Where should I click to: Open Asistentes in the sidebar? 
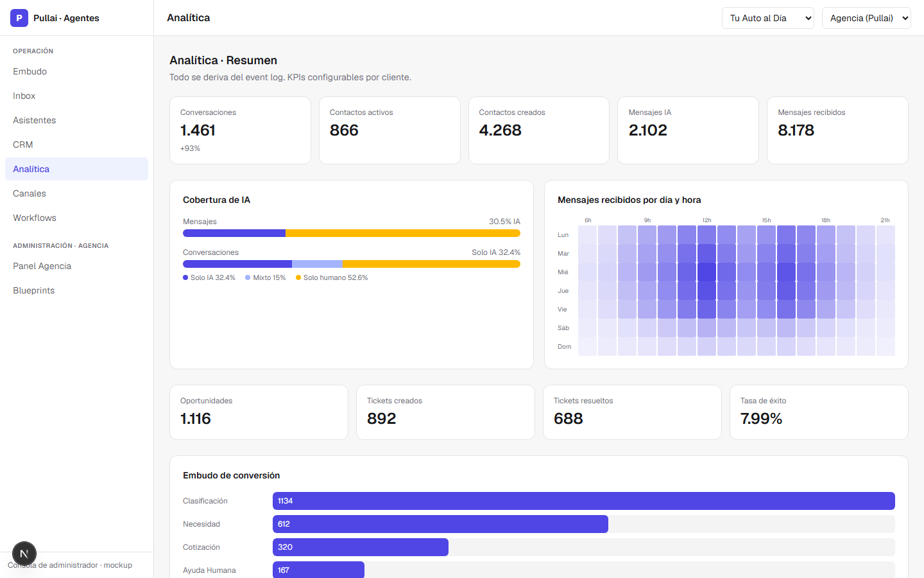pyautogui.click(x=76, y=120)
